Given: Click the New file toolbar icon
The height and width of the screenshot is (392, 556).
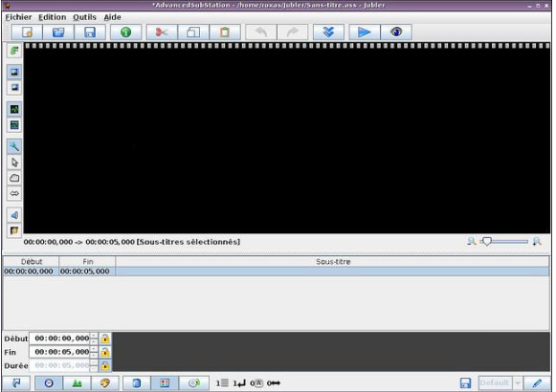Looking at the screenshot, I should [x=27, y=33].
